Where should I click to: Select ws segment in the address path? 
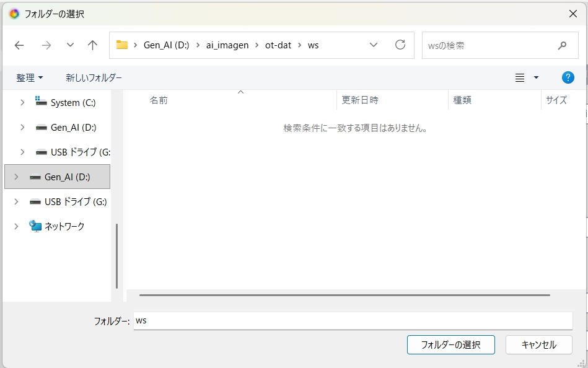click(313, 45)
